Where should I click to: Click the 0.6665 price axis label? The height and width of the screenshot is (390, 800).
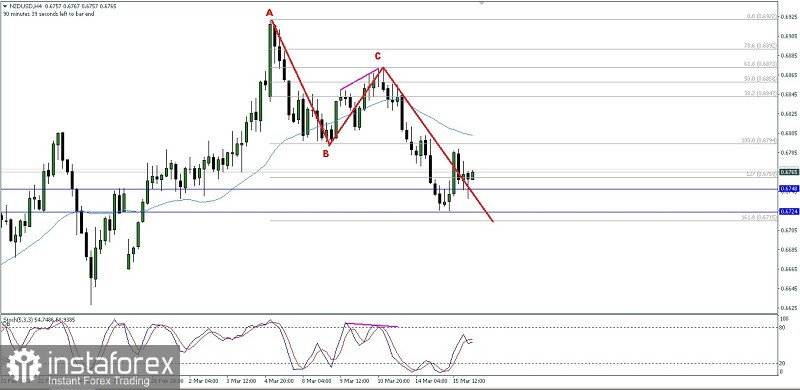pos(789,269)
